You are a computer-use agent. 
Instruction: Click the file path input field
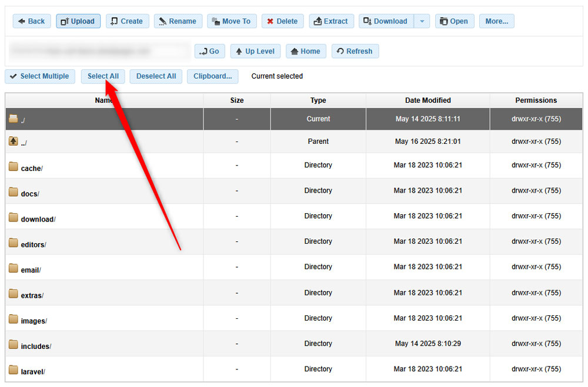pyautogui.click(x=97, y=51)
